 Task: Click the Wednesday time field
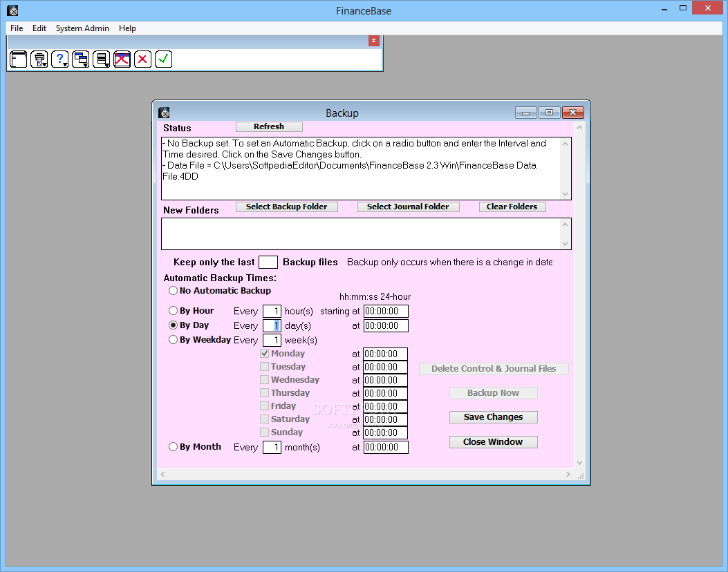(385, 381)
